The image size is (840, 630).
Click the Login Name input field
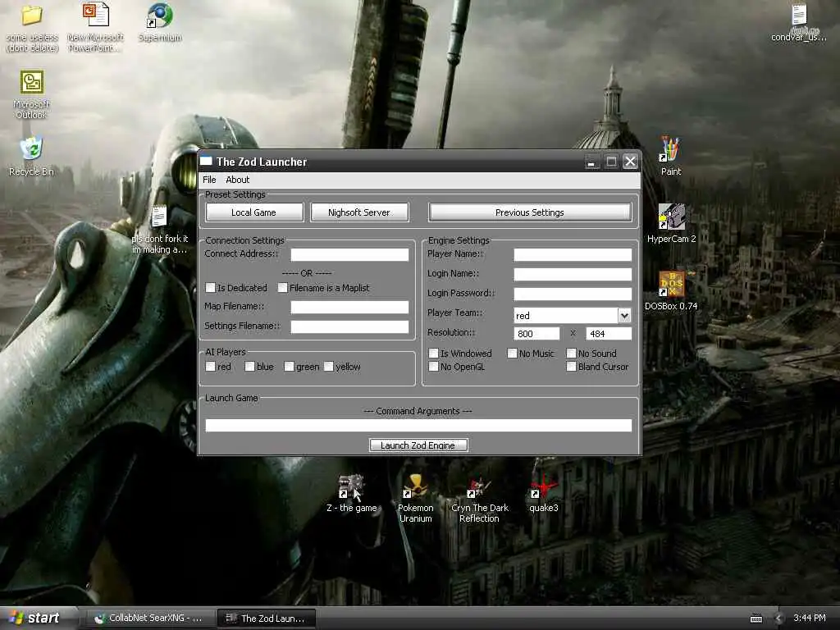click(572, 274)
